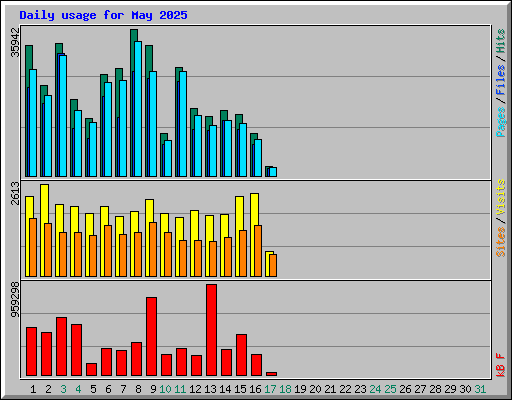
Task: Click day label 6 on the axis
Action: (108, 389)
